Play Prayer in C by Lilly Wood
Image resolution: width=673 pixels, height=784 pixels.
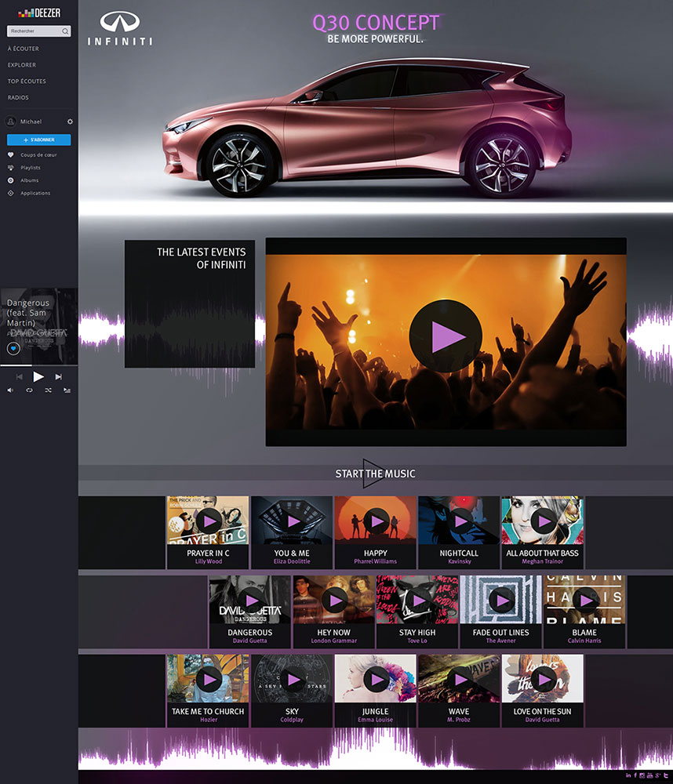(209, 521)
